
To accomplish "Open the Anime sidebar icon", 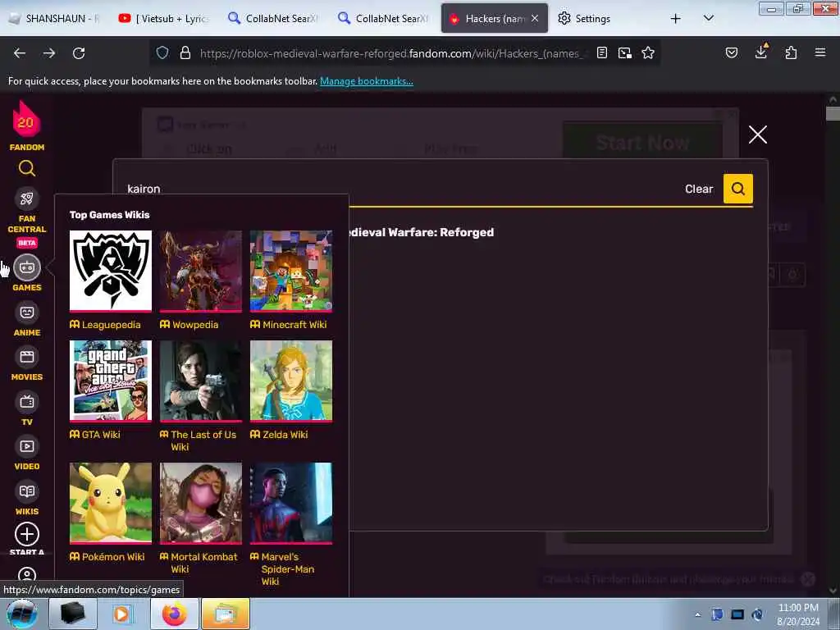I will [27, 313].
